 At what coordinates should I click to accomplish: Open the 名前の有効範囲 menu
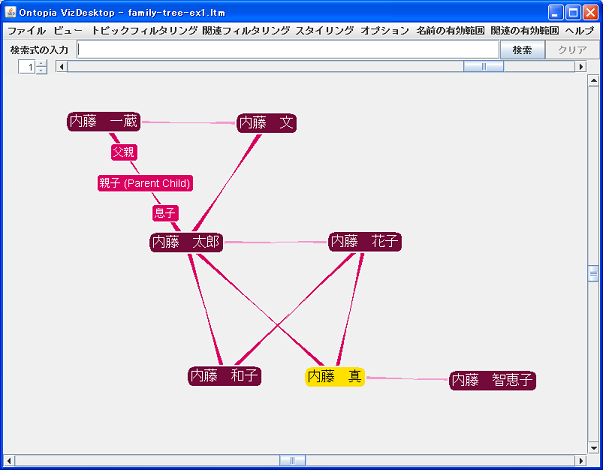(450, 31)
